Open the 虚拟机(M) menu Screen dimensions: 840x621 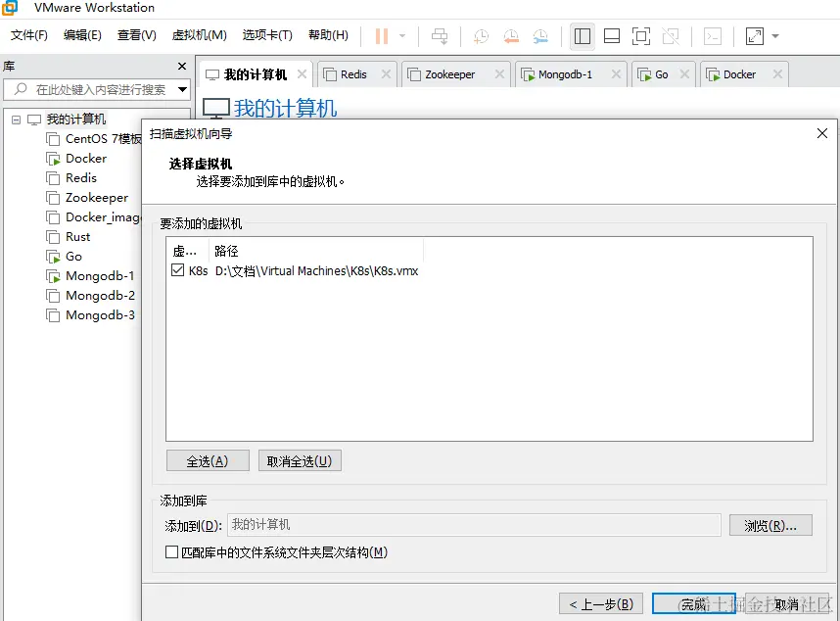pos(200,35)
